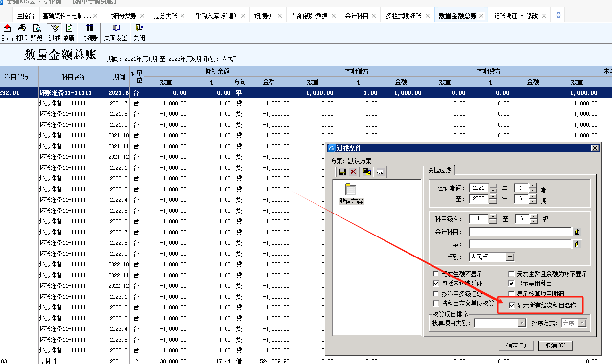Open the 明细账 detail ledger icon
This screenshot has width=612, height=364.
click(x=89, y=33)
